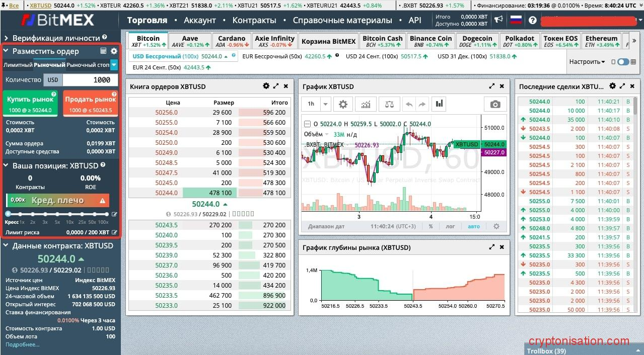
Task: Switch to the Лимитный order tab
Action: click(x=18, y=65)
